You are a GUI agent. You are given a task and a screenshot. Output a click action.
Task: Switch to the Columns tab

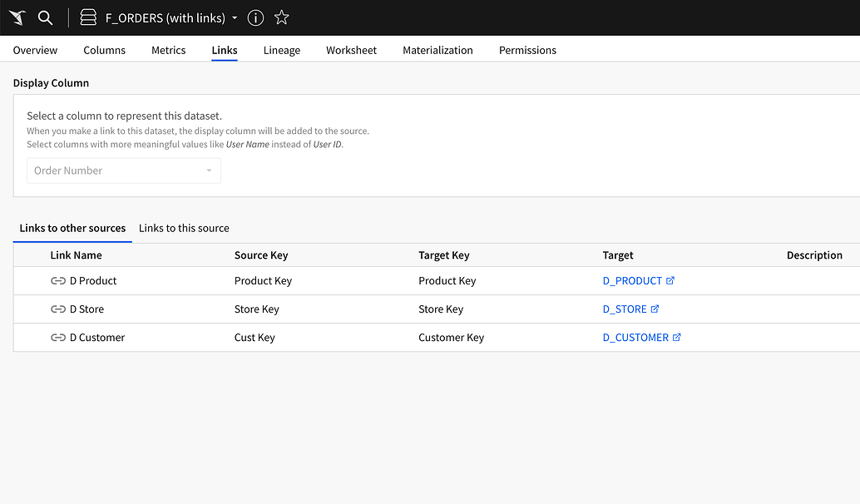tap(104, 50)
